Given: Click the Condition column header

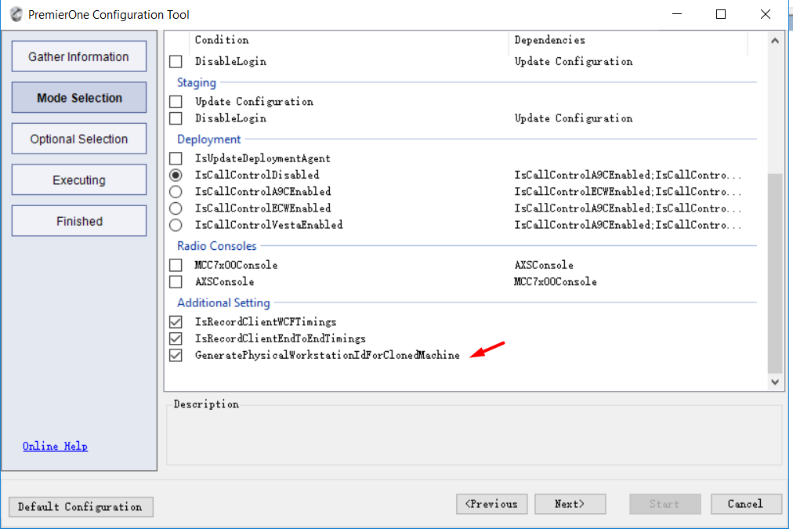Looking at the screenshot, I should pyautogui.click(x=349, y=40).
